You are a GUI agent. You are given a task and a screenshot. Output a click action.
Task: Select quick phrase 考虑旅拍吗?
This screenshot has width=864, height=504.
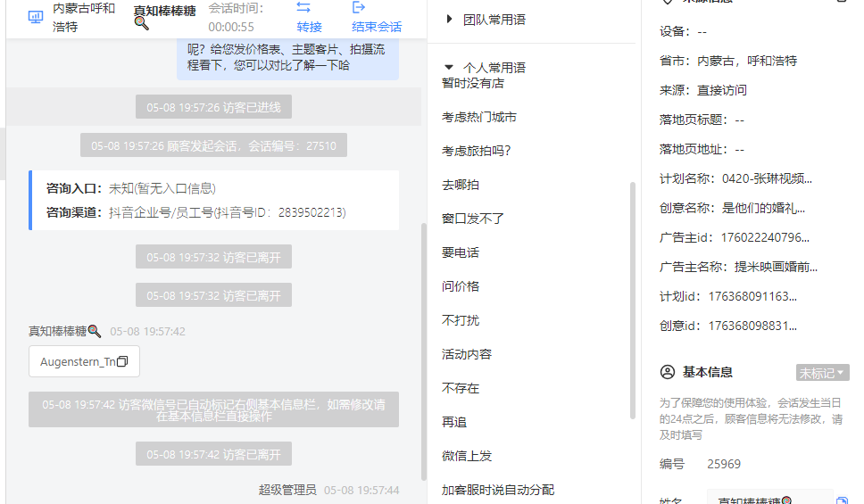pyautogui.click(x=476, y=151)
